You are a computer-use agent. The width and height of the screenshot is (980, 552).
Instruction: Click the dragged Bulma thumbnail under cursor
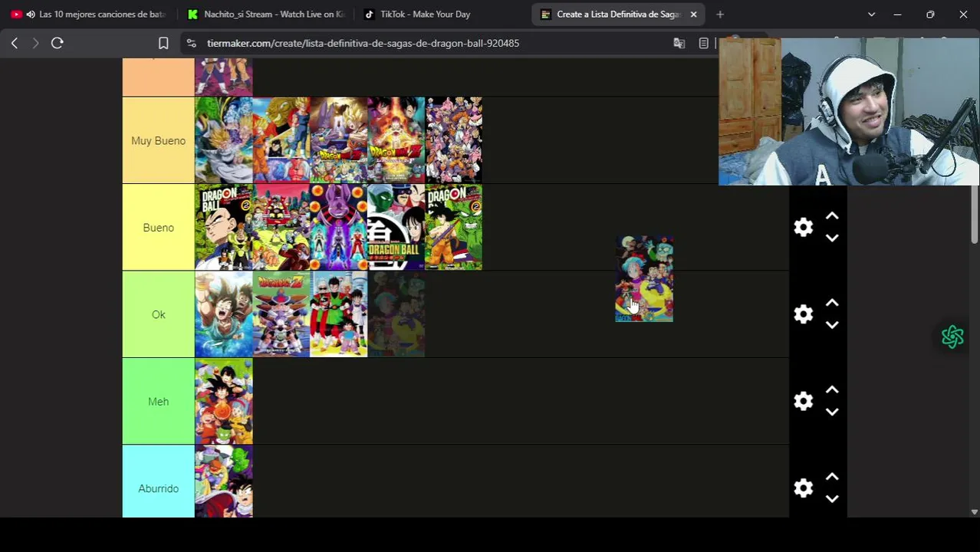pos(644,279)
